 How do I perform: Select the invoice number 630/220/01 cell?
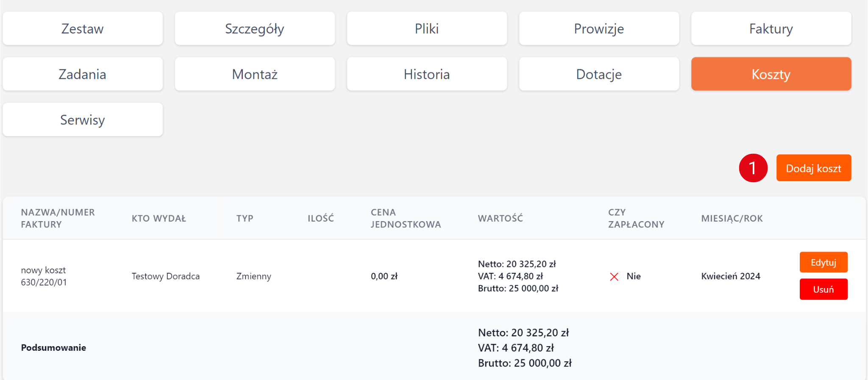click(x=44, y=283)
